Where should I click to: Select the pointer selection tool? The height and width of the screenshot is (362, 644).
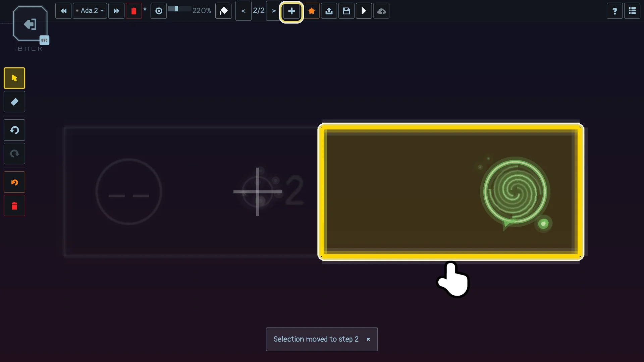pos(14,78)
